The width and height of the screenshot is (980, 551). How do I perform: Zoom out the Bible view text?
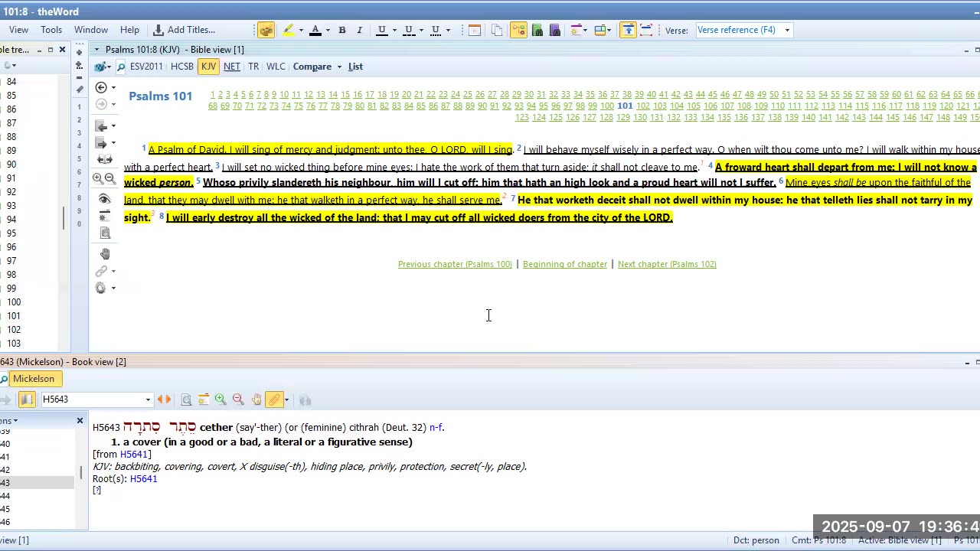110,178
